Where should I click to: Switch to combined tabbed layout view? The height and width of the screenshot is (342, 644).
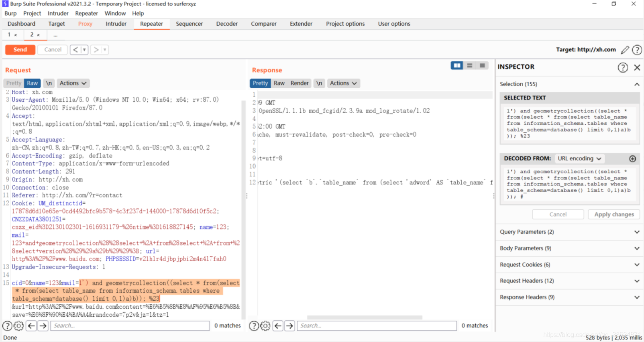pos(483,65)
